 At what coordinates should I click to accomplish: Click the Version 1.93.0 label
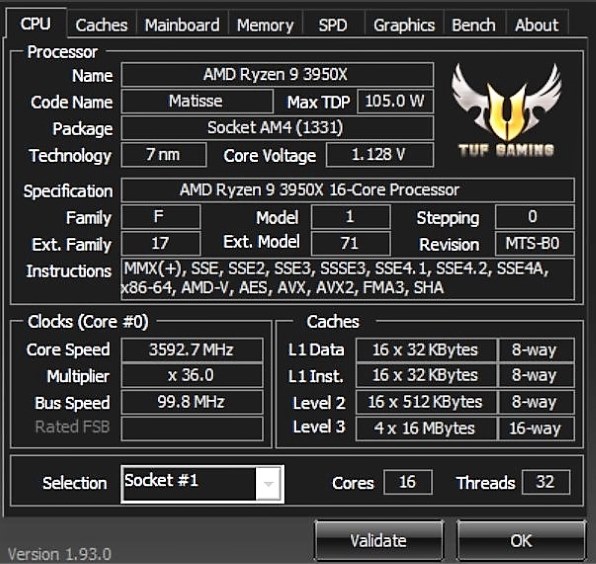click(x=60, y=554)
